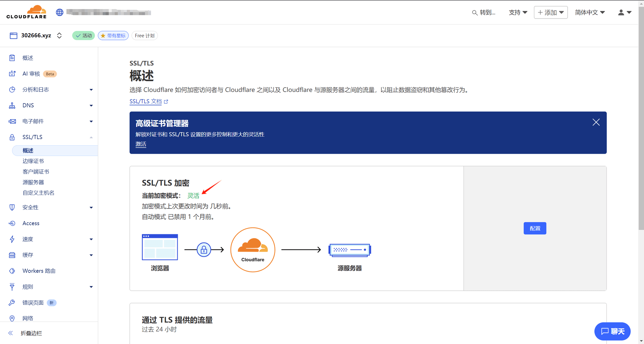Click the 配置 button
This screenshot has width=644, height=344.
click(x=535, y=228)
